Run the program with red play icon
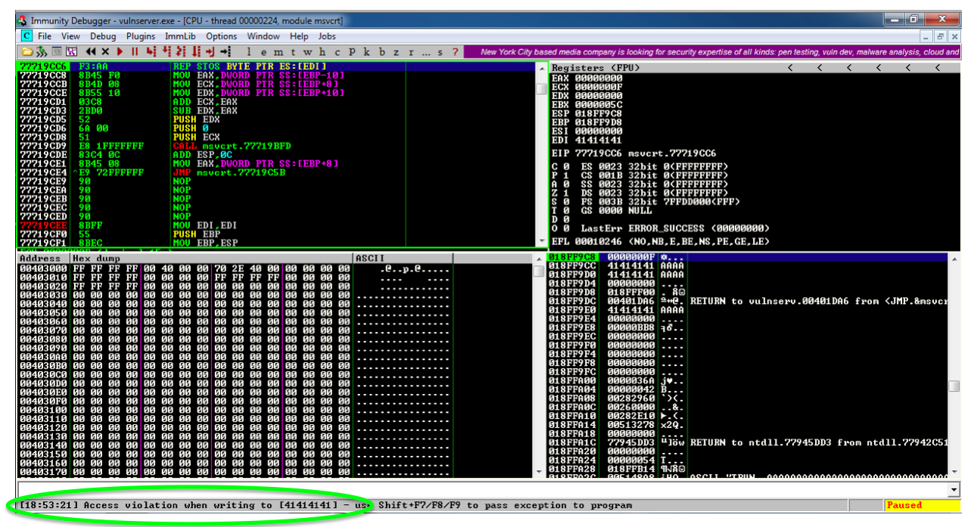 coord(120,52)
